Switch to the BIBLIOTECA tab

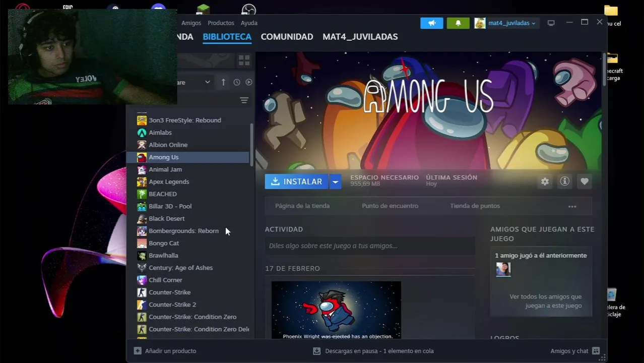tap(227, 37)
